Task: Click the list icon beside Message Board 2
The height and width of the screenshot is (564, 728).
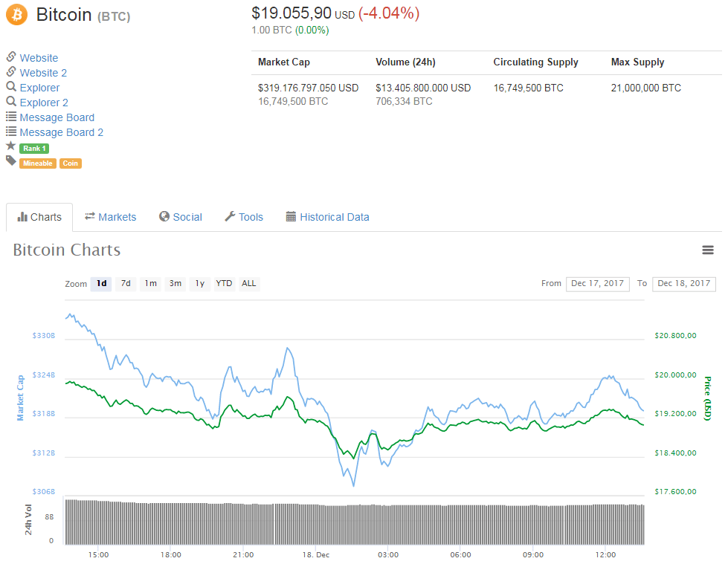Action: click(11, 132)
